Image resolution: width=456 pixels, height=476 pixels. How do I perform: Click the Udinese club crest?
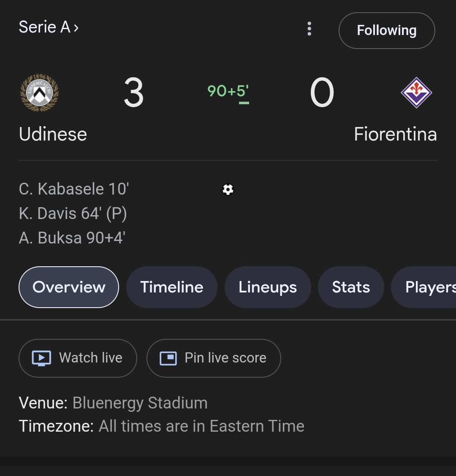[x=40, y=93]
